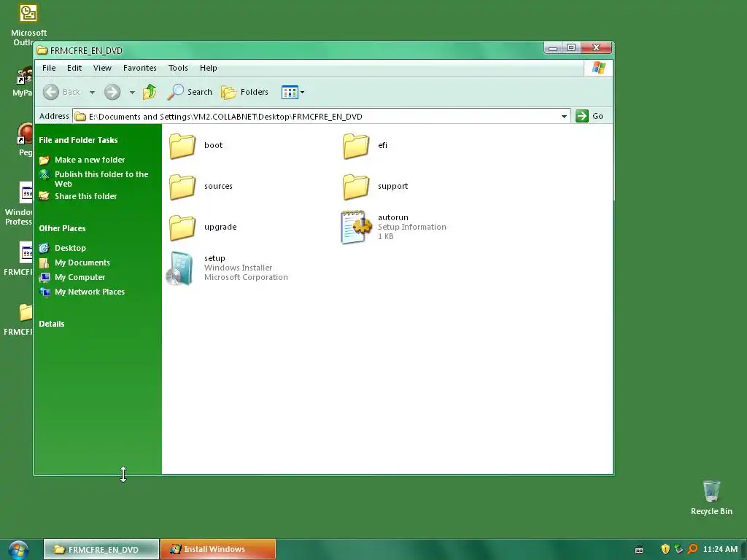Click the Go button

(589, 116)
